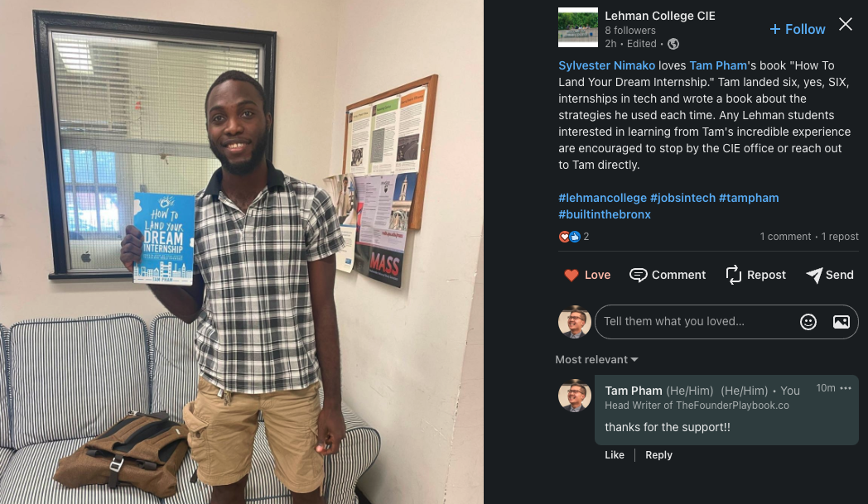
Task: Open the emoji picker in comment box
Action: [x=808, y=321]
